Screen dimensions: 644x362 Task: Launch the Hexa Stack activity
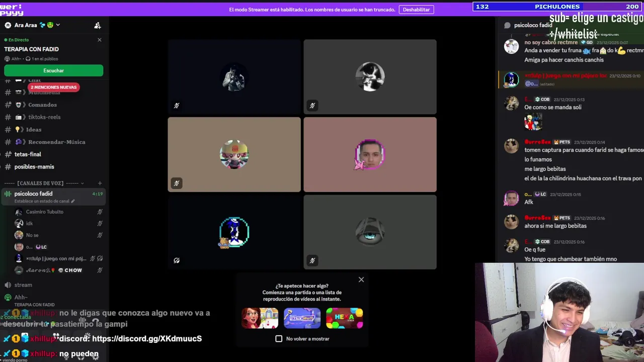click(344, 318)
